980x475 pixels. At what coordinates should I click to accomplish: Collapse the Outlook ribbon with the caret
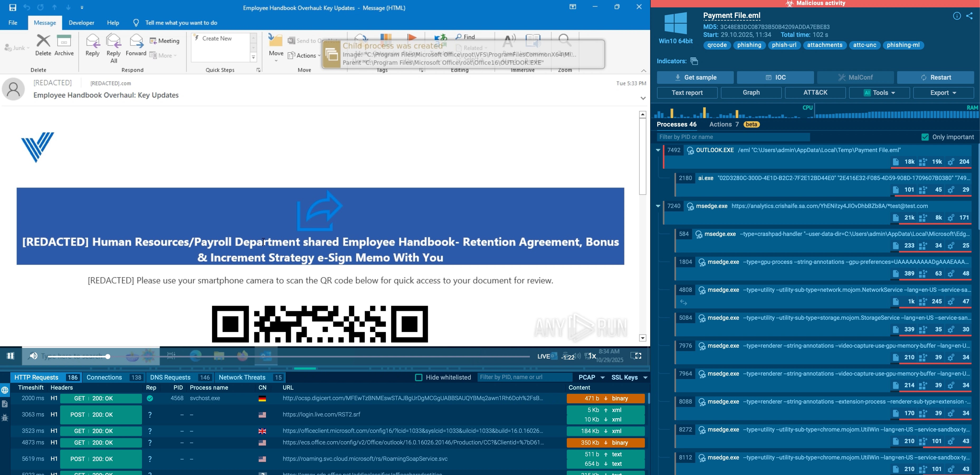click(643, 71)
